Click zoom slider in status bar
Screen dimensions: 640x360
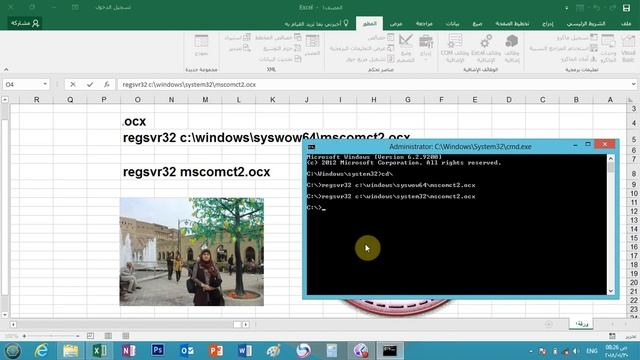coord(51,336)
